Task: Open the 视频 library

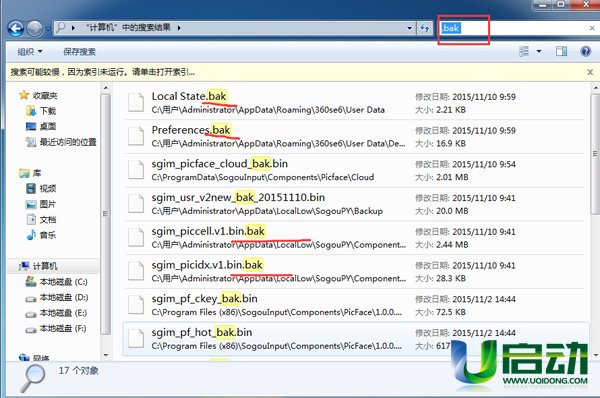Action: tap(41, 188)
